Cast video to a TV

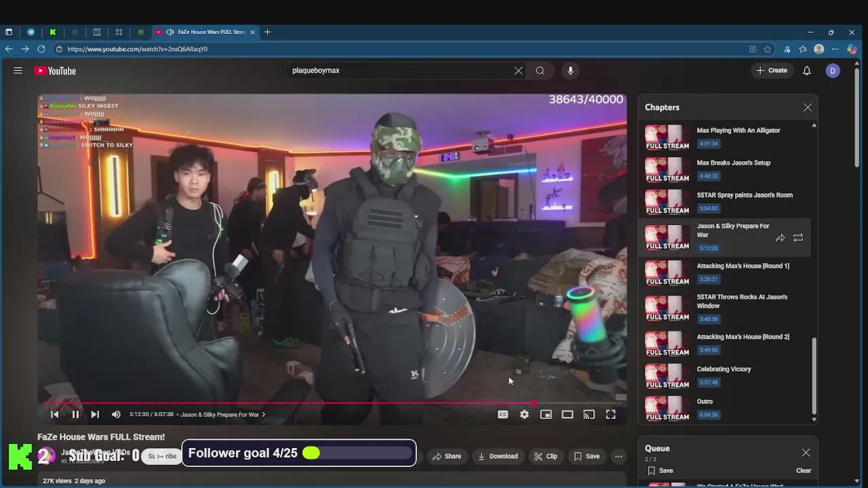589,414
